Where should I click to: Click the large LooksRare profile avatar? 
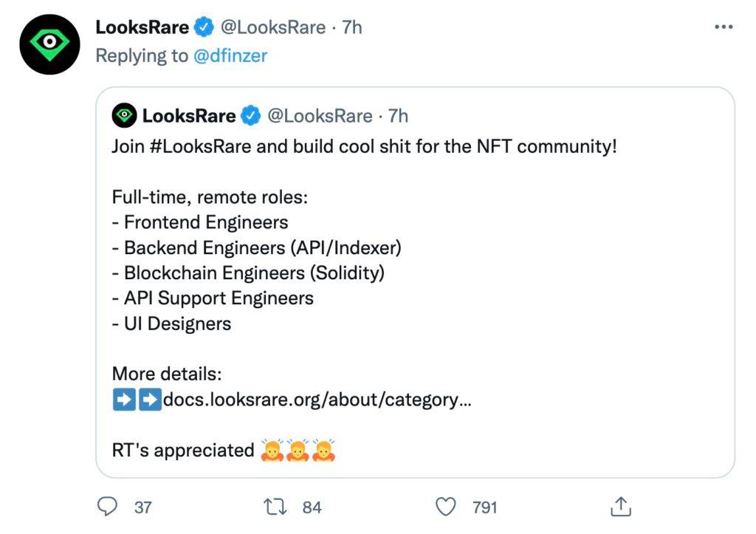pos(49,44)
